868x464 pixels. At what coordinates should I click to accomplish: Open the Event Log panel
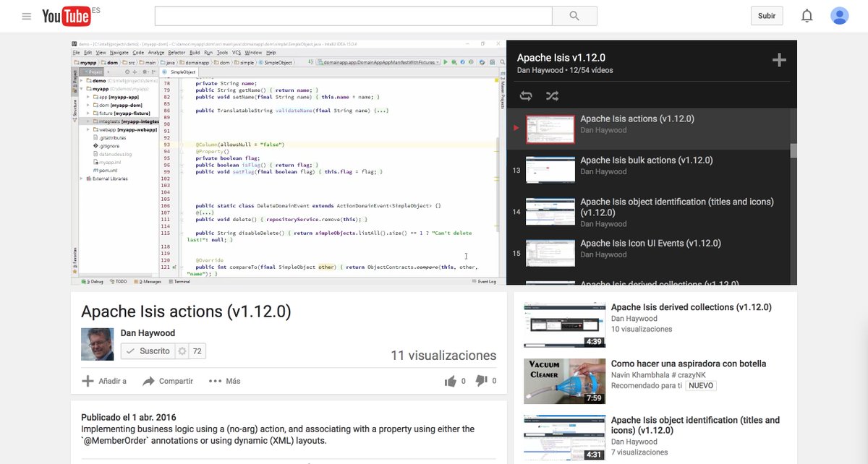[x=485, y=281]
